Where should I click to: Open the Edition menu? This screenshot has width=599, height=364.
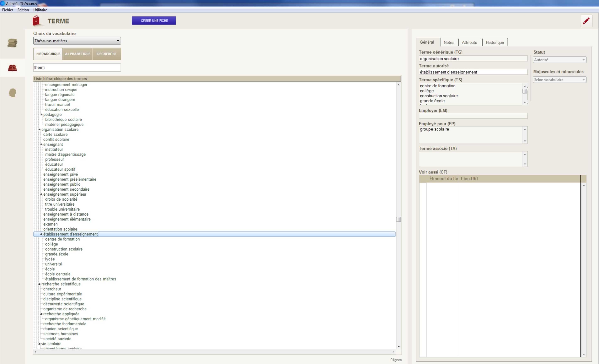tap(23, 10)
